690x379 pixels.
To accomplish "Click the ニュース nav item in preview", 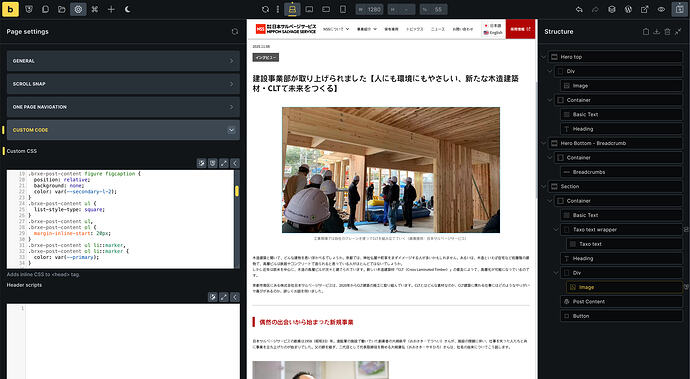I will coord(437,29).
